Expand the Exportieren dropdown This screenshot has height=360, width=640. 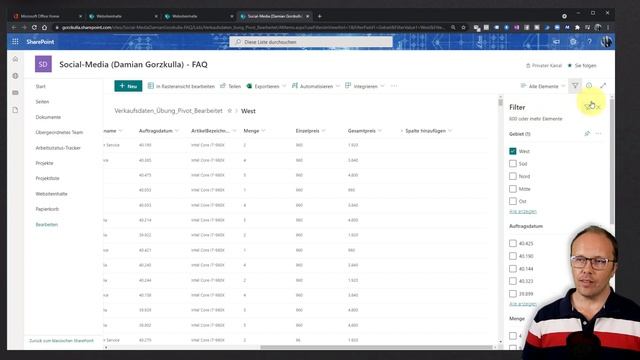[284, 86]
